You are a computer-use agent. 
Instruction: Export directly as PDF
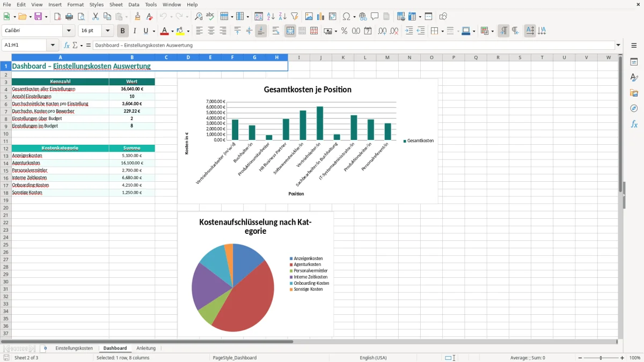click(x=57, y=17)
